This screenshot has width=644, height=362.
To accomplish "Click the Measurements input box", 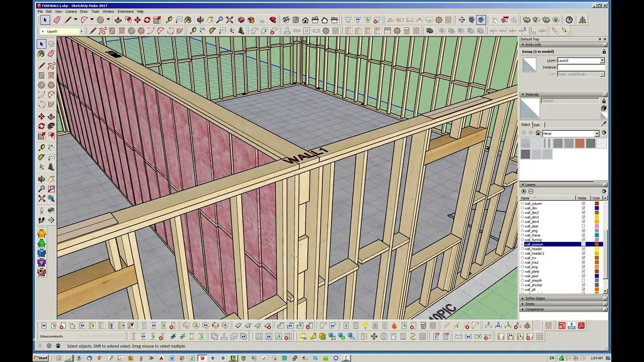I will click(96, 336).
